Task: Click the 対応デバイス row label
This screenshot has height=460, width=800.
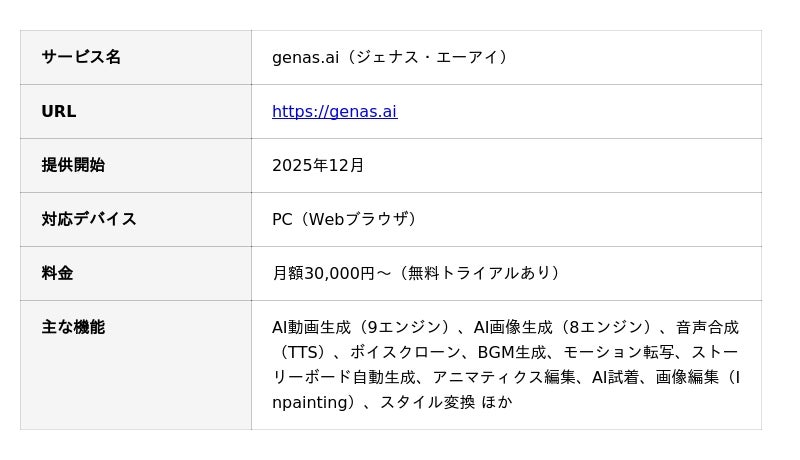Action: click(89, 219)
